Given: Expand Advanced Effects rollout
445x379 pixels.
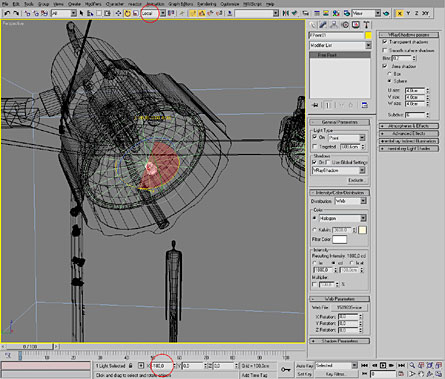Looking at the screenshot, I should pos(409,133).
